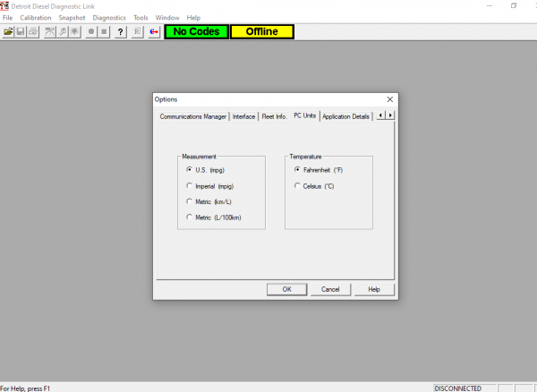This screenshot has width=537, height=392.
Task: Click the round record button icon
Action: 91,32
